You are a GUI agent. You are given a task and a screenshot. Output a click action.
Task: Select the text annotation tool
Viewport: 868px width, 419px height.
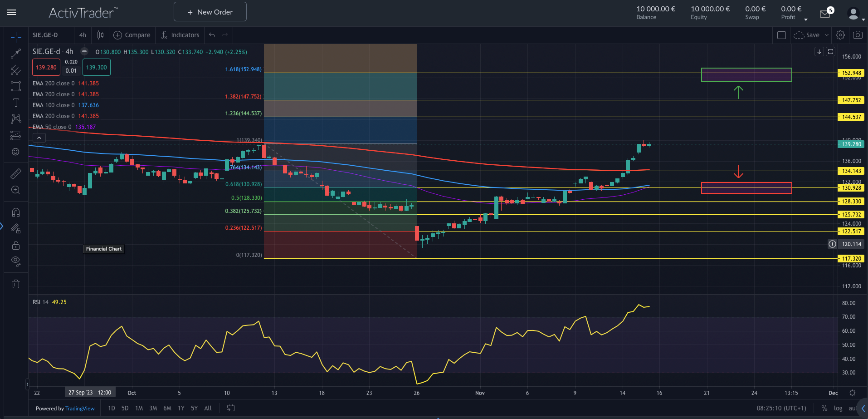coord(16,103)
